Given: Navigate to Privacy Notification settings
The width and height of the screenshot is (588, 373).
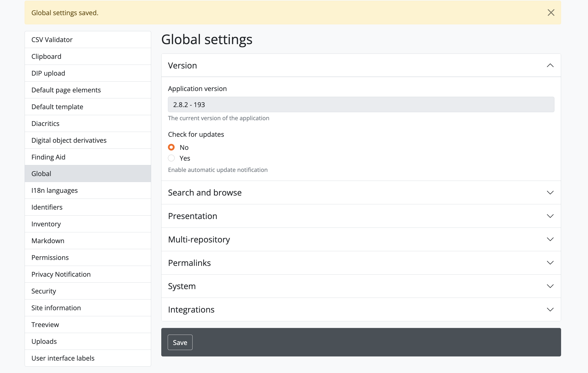Looking at the screenshot, I should 61,274.
